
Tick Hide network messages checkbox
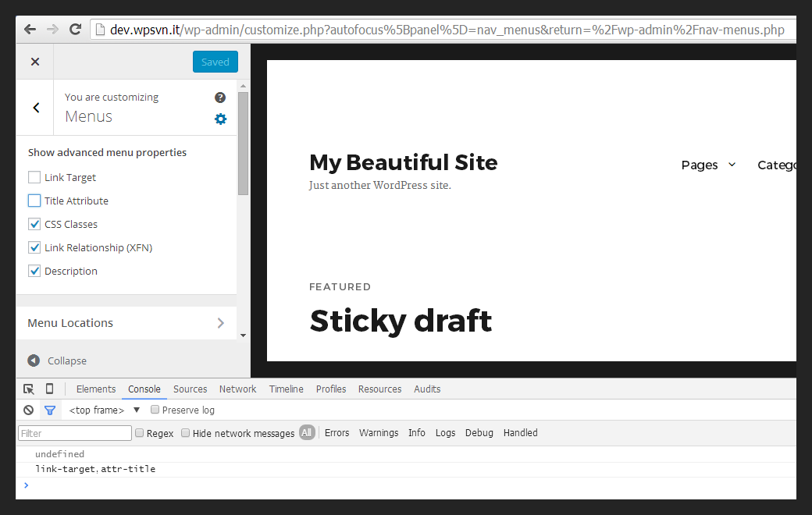185,433
